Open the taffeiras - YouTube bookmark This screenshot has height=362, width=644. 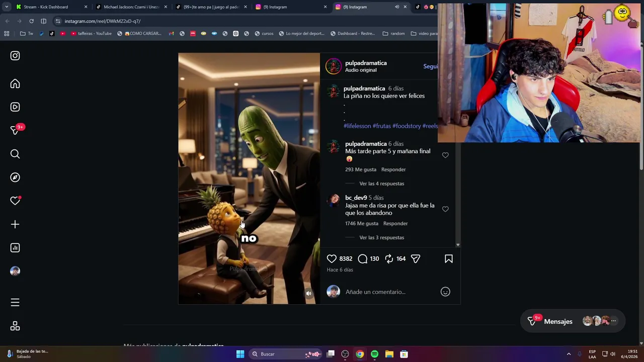click(x=91, y=34)
